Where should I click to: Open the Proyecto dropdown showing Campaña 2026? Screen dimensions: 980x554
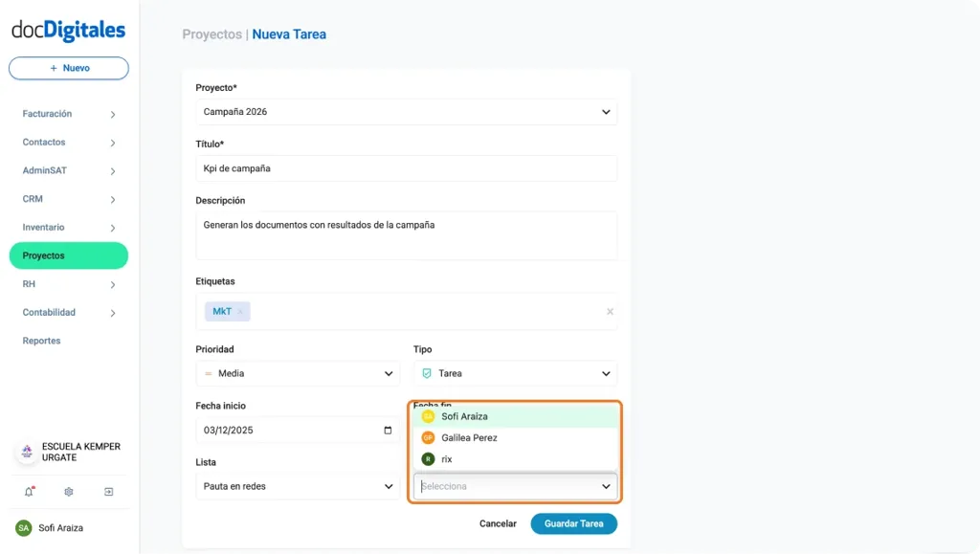coord(407,111)
